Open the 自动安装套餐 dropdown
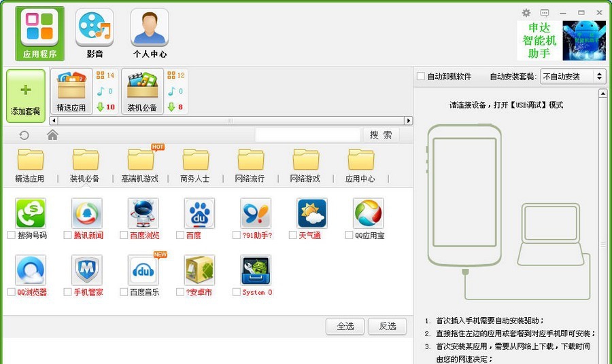The width and height of the screenshot is (612, 364). coord(573,76)
